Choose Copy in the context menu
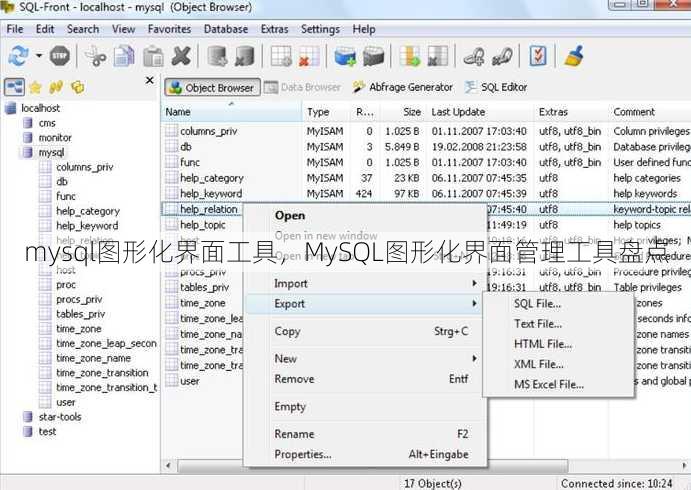 pos(365,331)
